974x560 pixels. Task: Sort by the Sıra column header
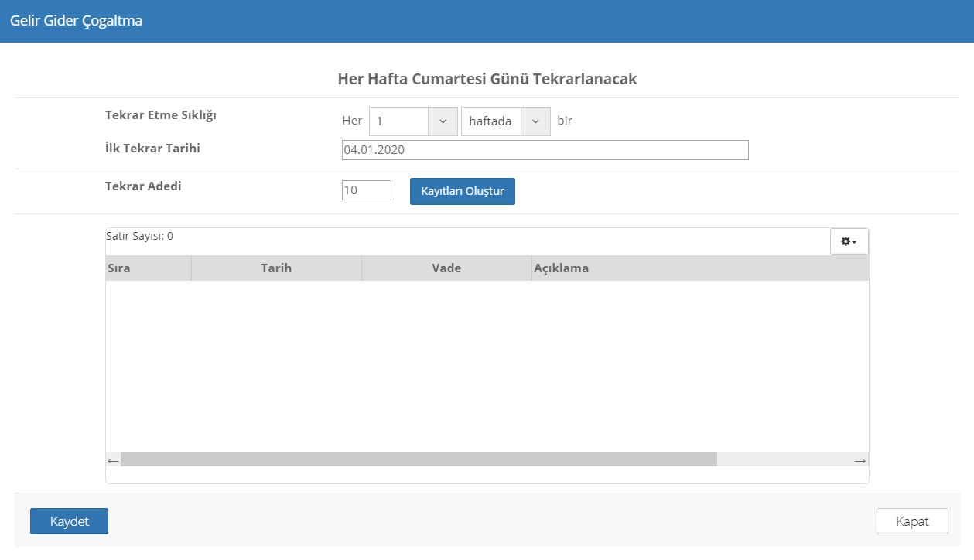[x=148, y=268]
